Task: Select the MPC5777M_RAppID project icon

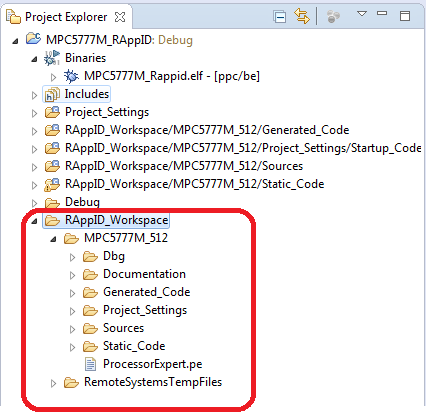Action: click(x=33, y=39)
